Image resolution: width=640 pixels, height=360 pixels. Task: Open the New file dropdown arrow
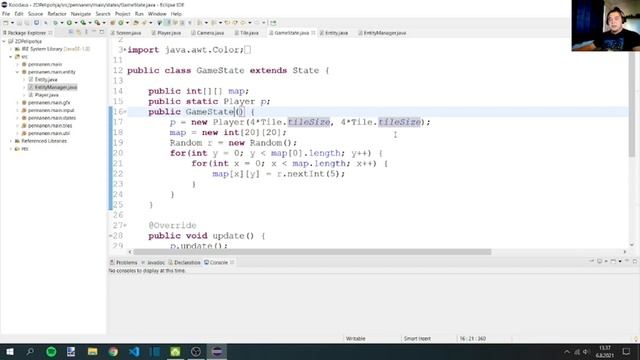tap(12, 23)
